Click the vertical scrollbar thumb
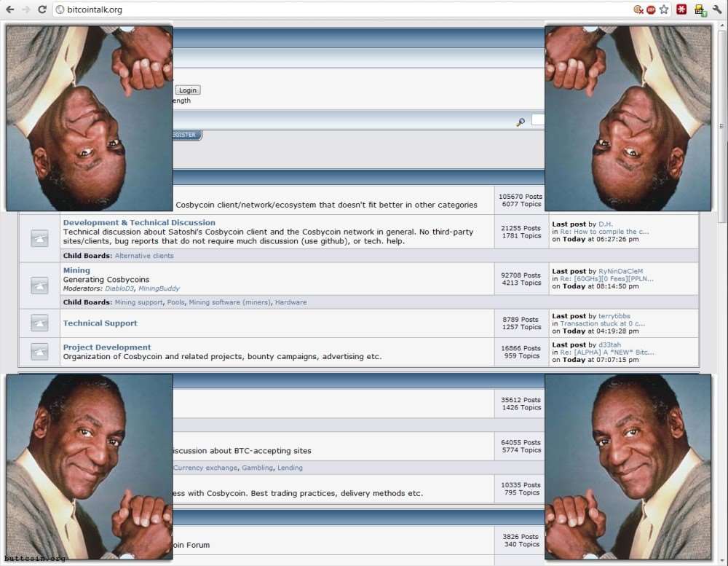Viewport: 728px width, 566px height. point(721,126)
